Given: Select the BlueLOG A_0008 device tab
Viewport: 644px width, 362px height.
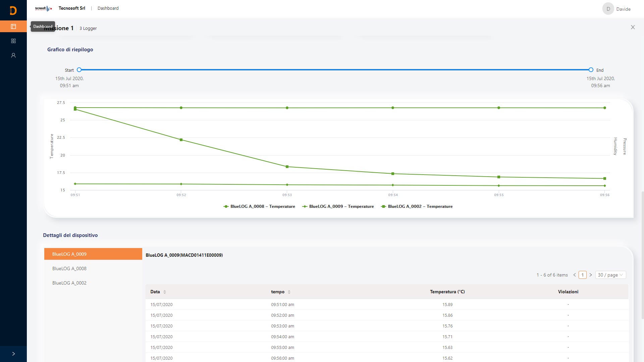Looking at the screenshot, I should [x=93, y=268].
